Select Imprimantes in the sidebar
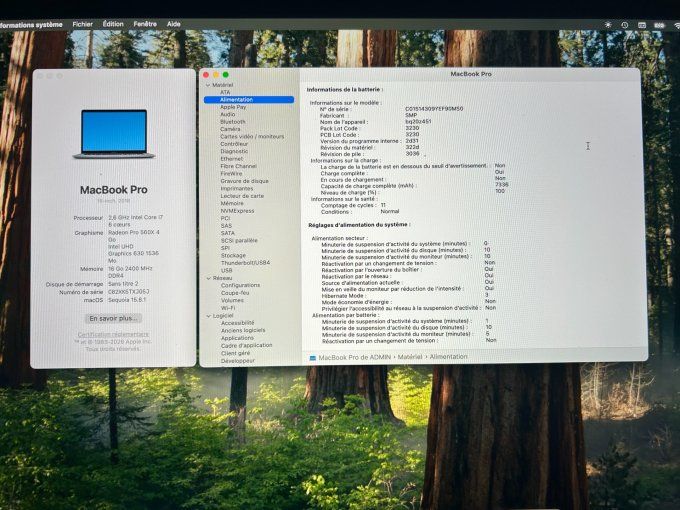The width and height of the screenshot is (680, 510). click(x=237, y=189)
